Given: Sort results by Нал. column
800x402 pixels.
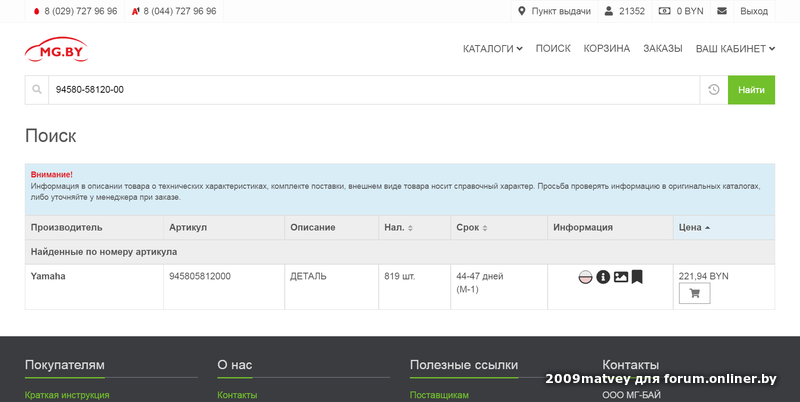Looking at the screenshot, I should tap(397, 227).
